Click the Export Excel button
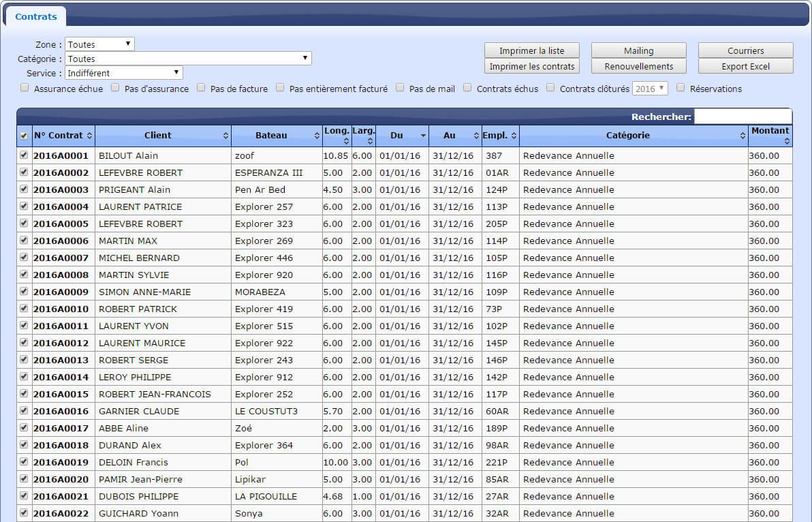This screenshot has height=522, width=812. (746, 66)
